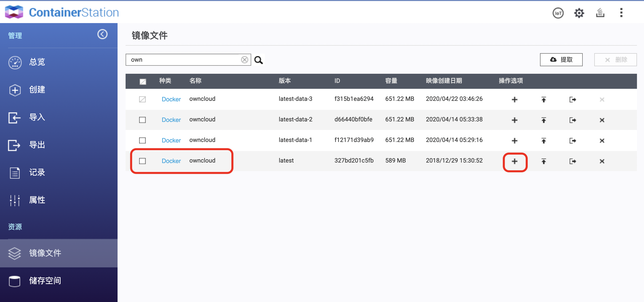Export latest image icon
Screen dimensions: 644x302
click(573, 161)
